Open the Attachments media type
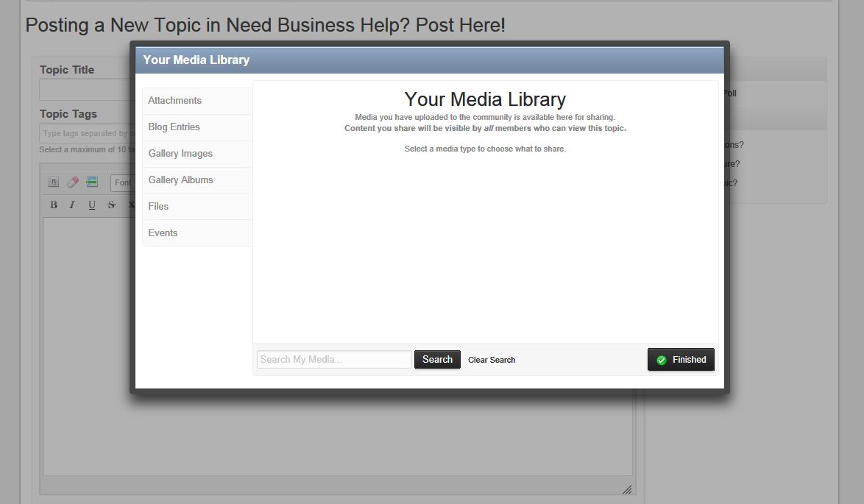This screenshot has width=864, height=504. click(x=197, y=101)
